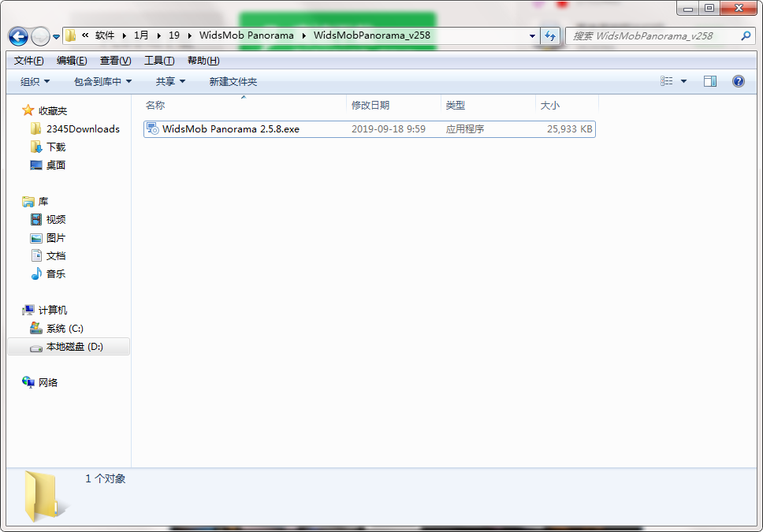
Task: Click the 库 libraries icon
Action: coord(28,202)
